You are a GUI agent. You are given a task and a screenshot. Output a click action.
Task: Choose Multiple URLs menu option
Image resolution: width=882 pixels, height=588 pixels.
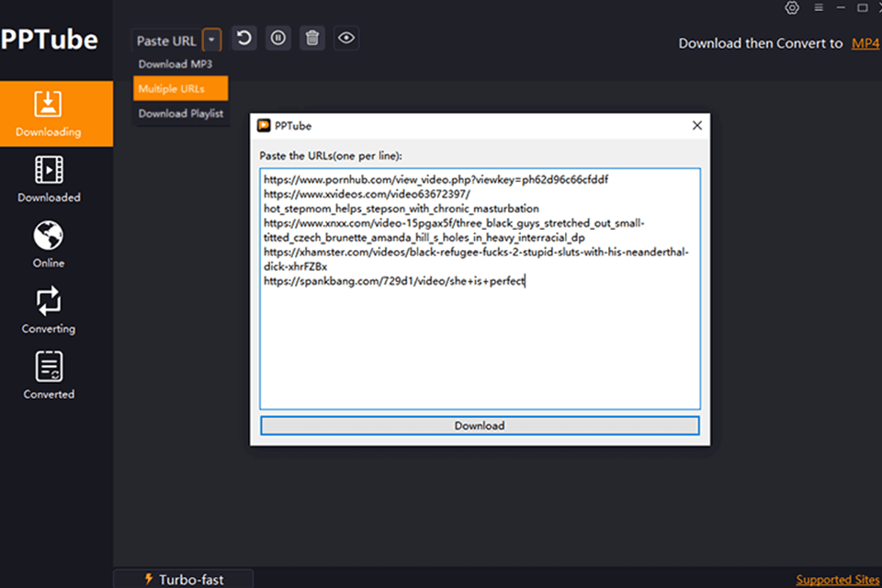pyautogui.click(x=181, y=88)
